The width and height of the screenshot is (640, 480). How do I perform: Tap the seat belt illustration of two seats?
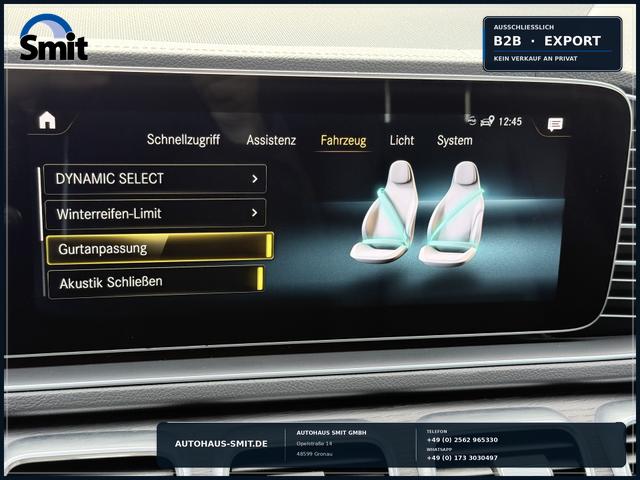418,212
